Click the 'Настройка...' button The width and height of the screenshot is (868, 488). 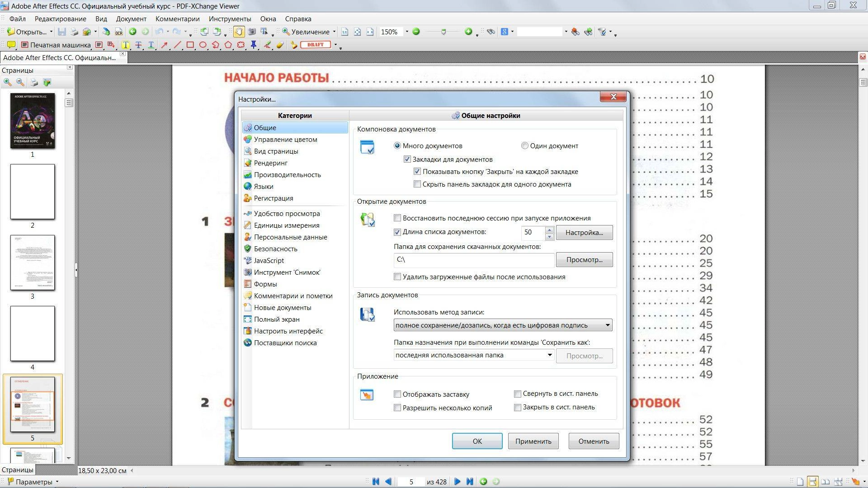pos(584,233)
